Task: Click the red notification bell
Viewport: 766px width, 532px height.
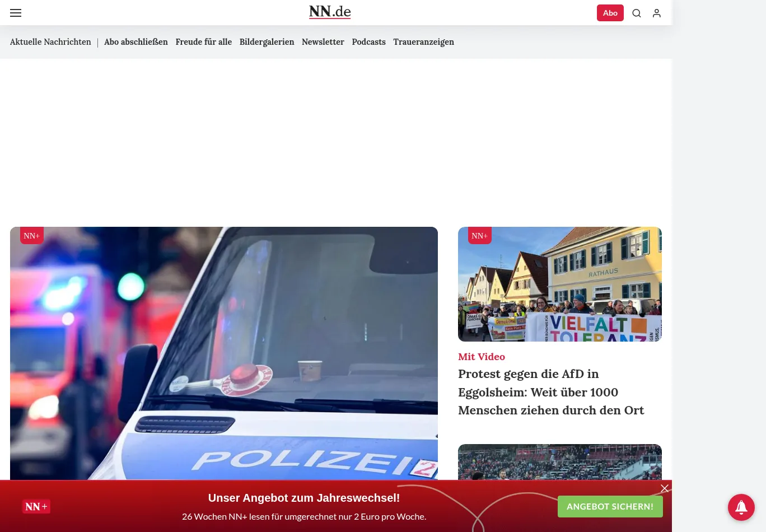Action: pyautogui.click(x=741, y=507)
